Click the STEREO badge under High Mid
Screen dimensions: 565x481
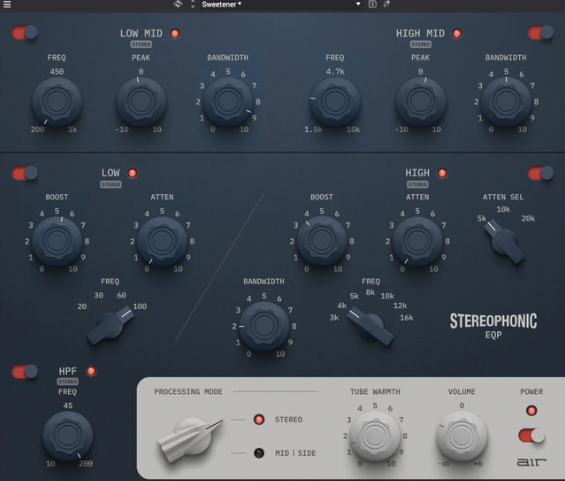coord(421,44)
